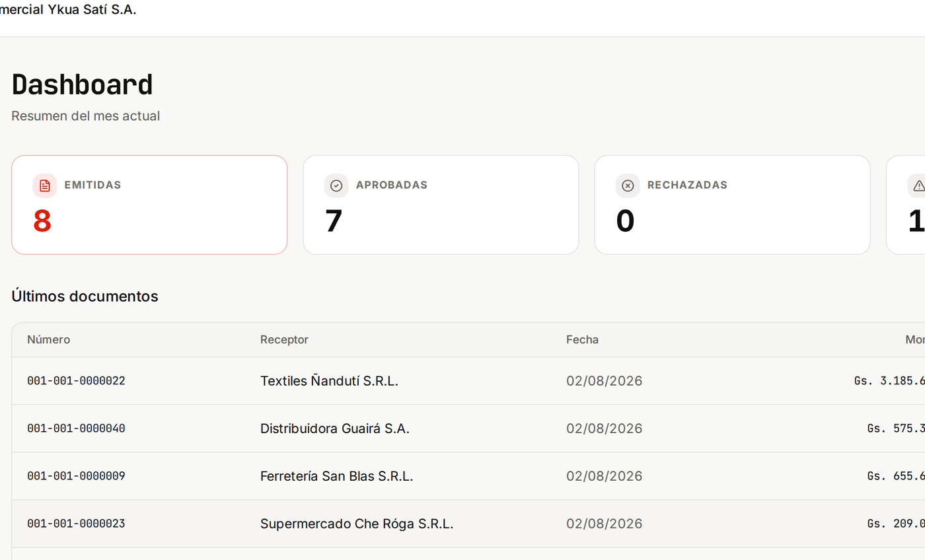
Task: Click receptor Supermercado Che Róga S.R.L.
Action: pos(357,524)
